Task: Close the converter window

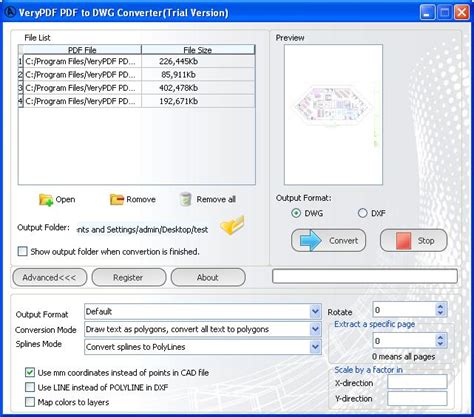Action: (x=462, y=13)
